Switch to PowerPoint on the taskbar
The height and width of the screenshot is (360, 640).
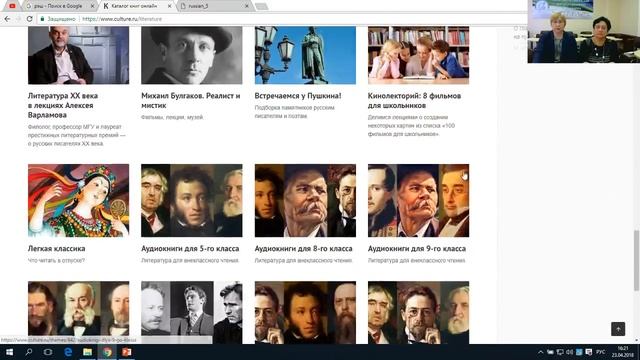pyautogui.click(x=127, y=352)
